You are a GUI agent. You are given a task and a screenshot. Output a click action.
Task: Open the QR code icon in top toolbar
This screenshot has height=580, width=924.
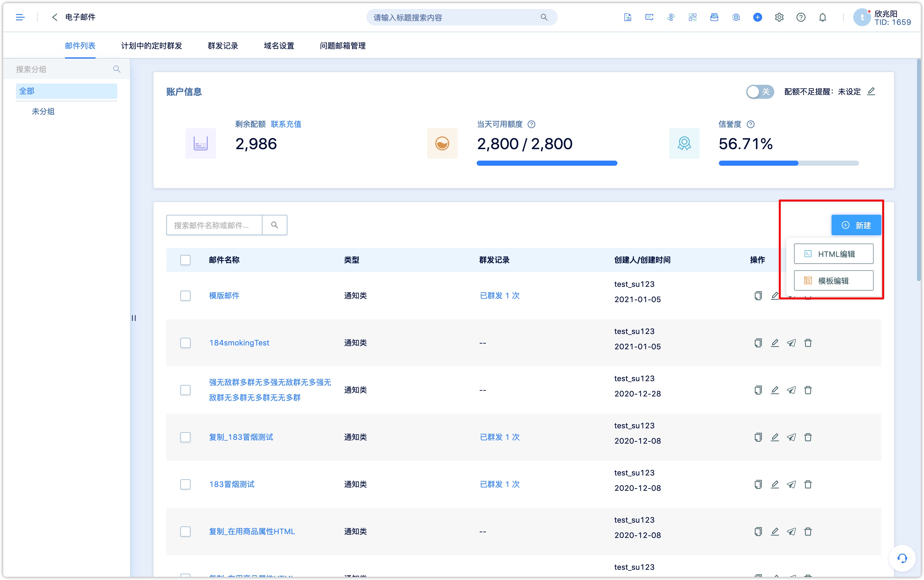692,17
